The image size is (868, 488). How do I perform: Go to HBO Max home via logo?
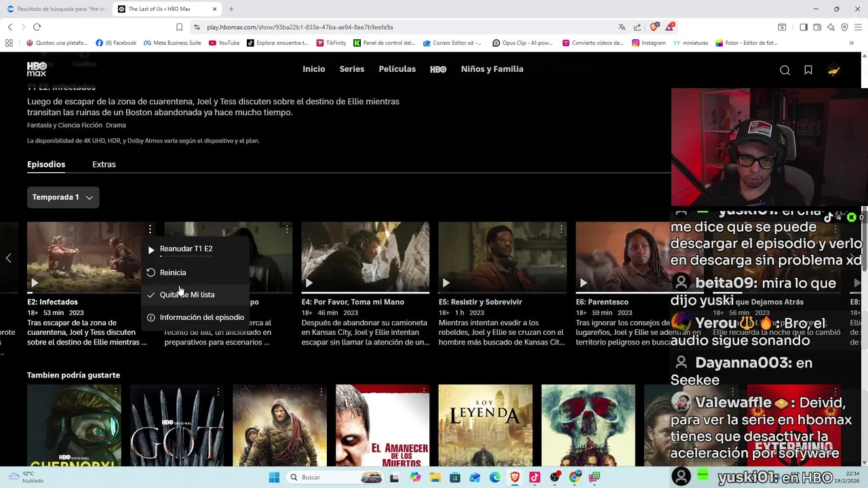[37, 69]
